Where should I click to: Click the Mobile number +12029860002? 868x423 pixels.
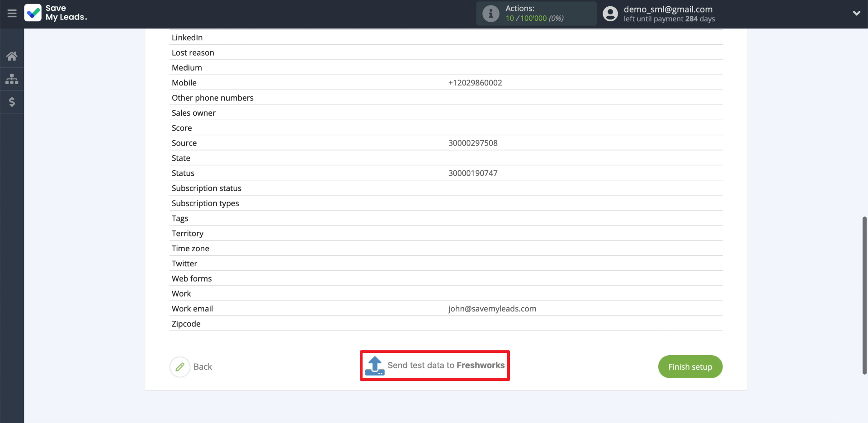pyautogui.click(x=475, y=83)
